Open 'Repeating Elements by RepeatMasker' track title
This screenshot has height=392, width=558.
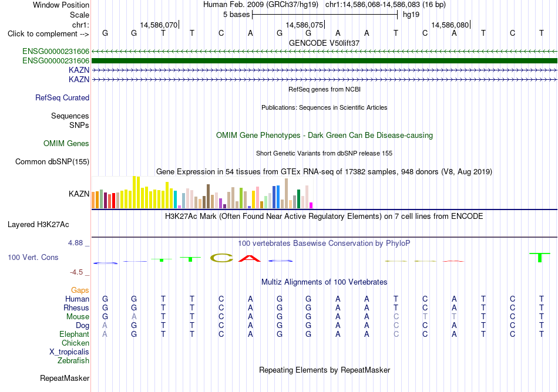tap(324, 370)
